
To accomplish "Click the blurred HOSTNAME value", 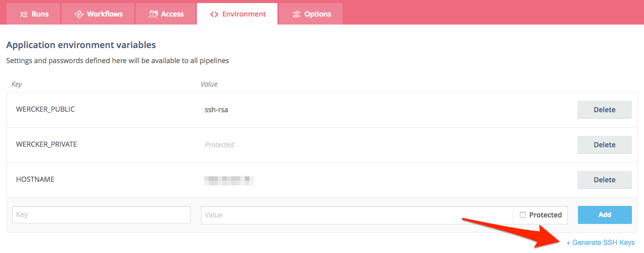I will pos(230,179).
